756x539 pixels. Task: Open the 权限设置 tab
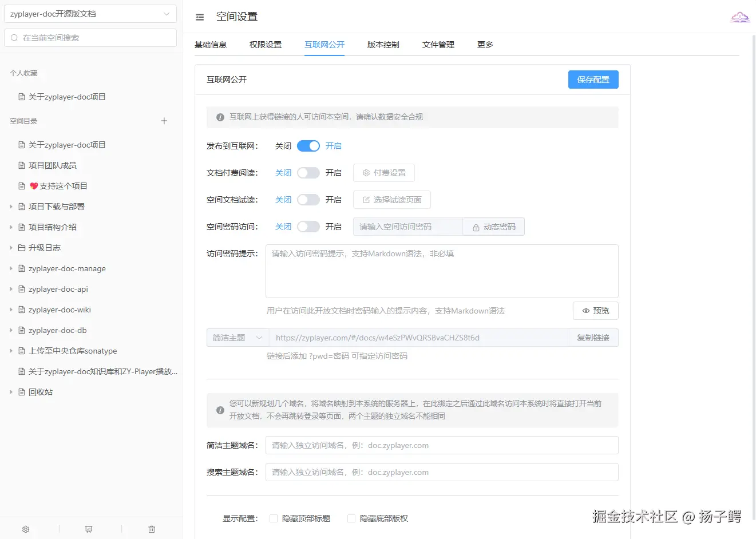266,44
